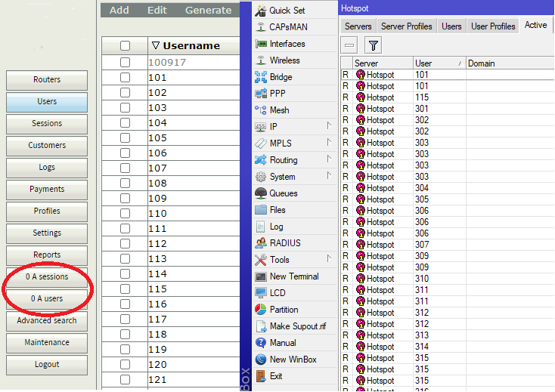
Task: Click the Tools wrench icon
Action: point(261,260)
